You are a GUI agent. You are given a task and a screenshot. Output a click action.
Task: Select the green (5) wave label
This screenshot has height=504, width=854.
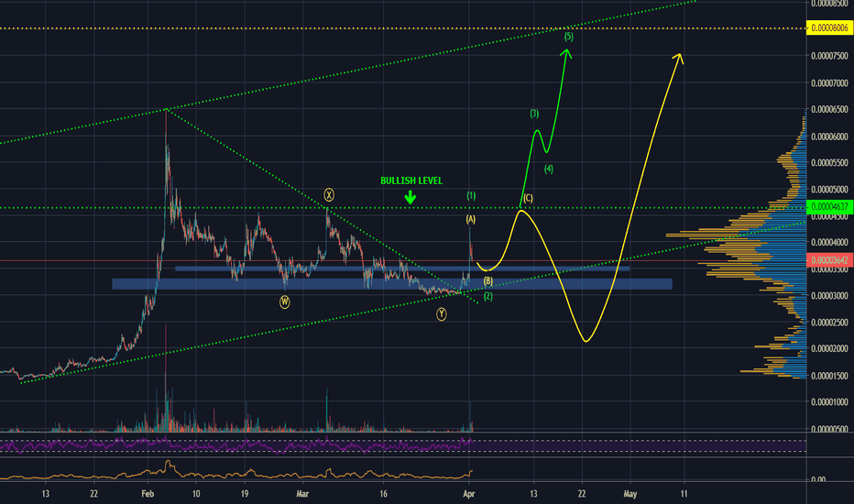click(569, 37)
